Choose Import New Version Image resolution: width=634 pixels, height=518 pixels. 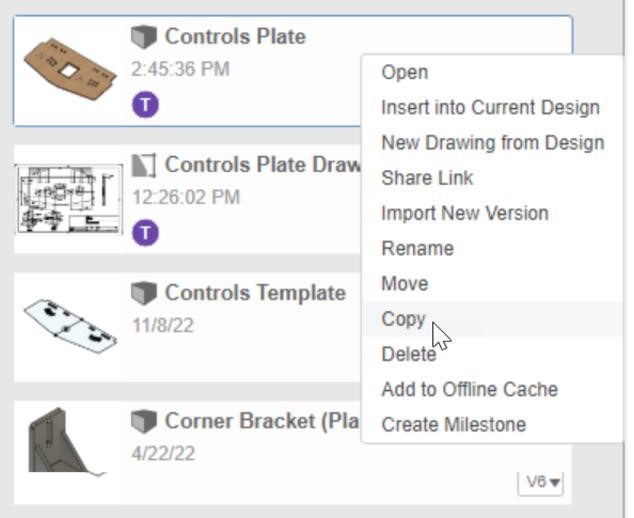click(464, 213)
